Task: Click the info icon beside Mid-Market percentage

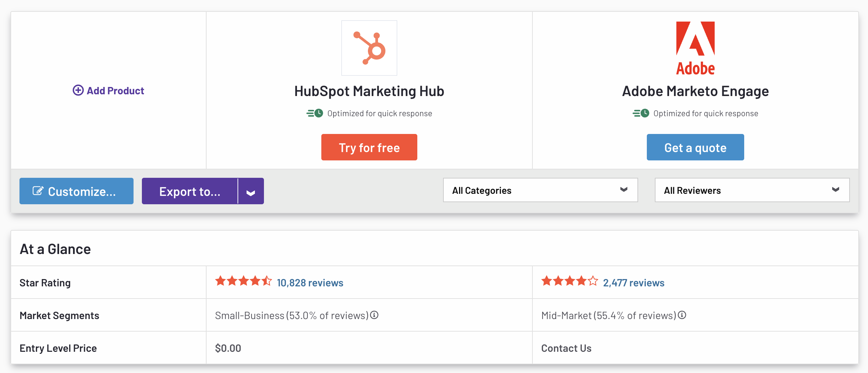Action: point(682,315)
